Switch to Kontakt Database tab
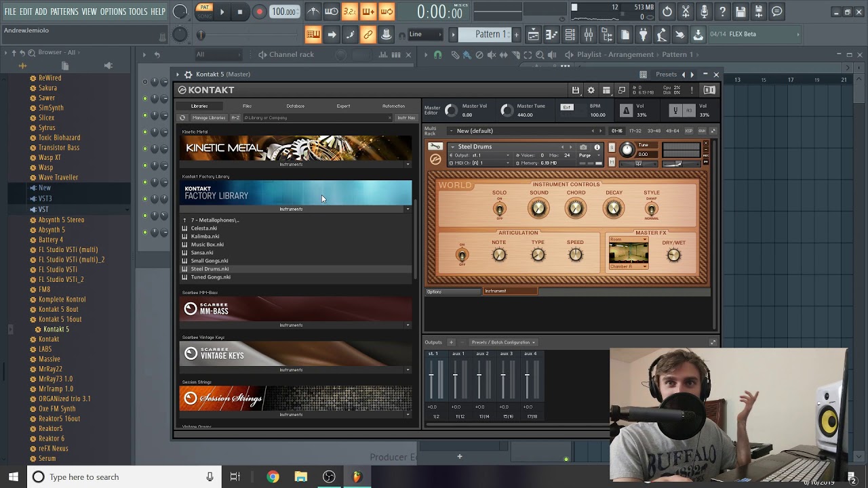This screenshot has width=868, height=488. tap(295, 106)
